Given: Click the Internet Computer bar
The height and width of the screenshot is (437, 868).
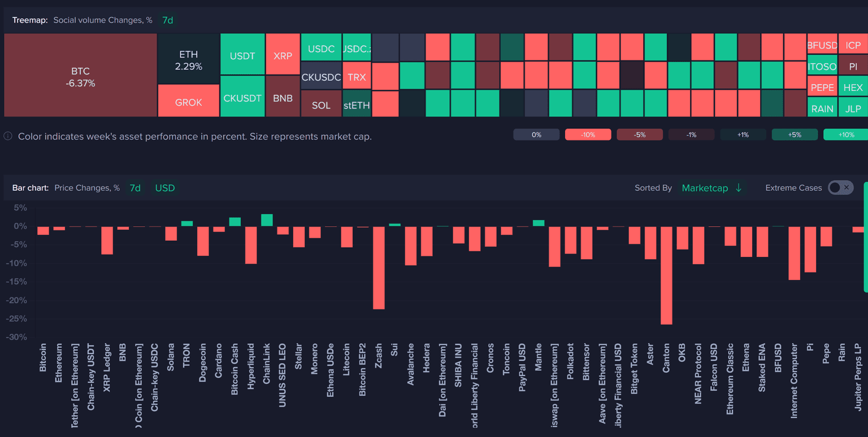Looking at the screenshot, I should [x=794, y=253].
